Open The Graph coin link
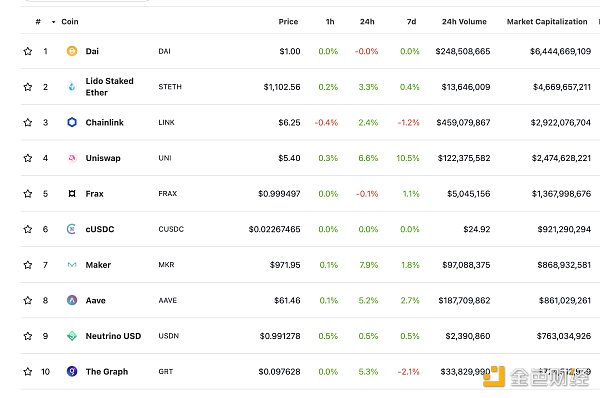The height and width of the screenshot is (398, 600). (107, 372)
